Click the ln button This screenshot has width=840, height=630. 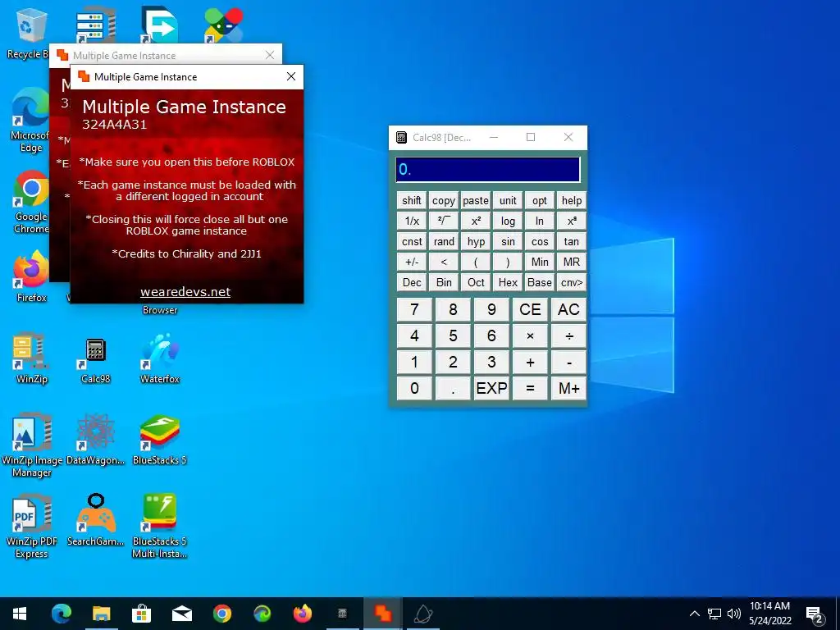(540, 221)
